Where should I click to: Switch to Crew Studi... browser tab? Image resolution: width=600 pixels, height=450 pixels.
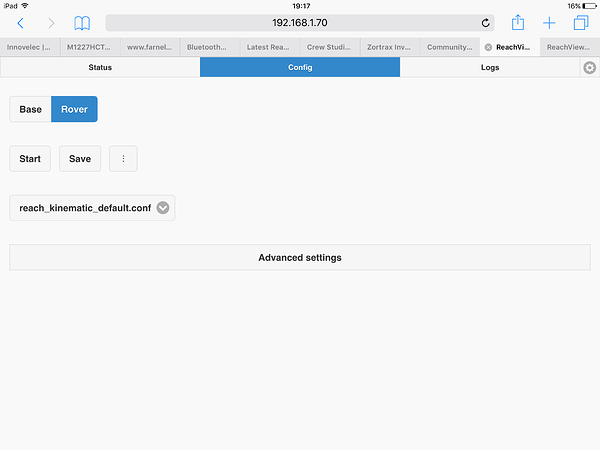click(x=330, y=47)
